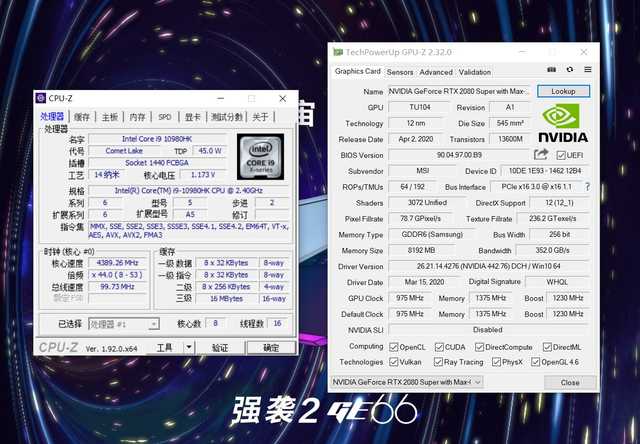This screenshot has width=640, height=444.
Task: Click the 工具 button in CPU-Z
Action: click(165, 348)
